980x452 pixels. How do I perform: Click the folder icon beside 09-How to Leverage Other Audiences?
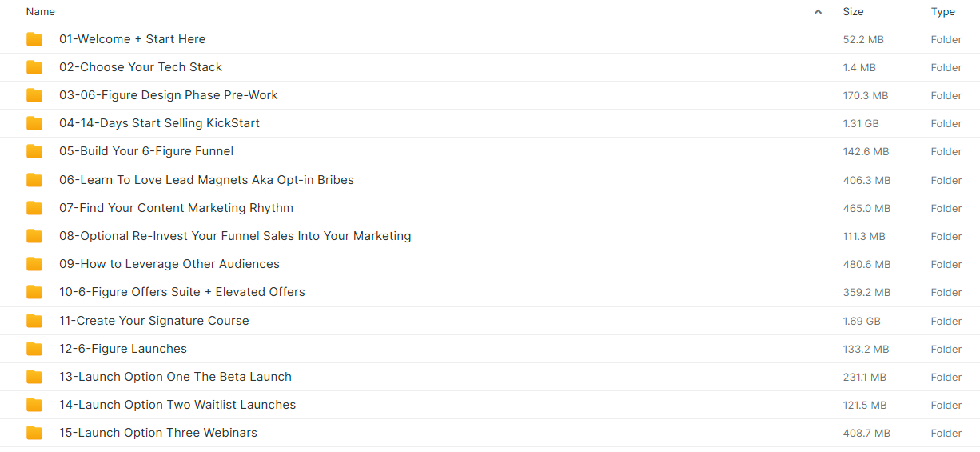point(34,264)
